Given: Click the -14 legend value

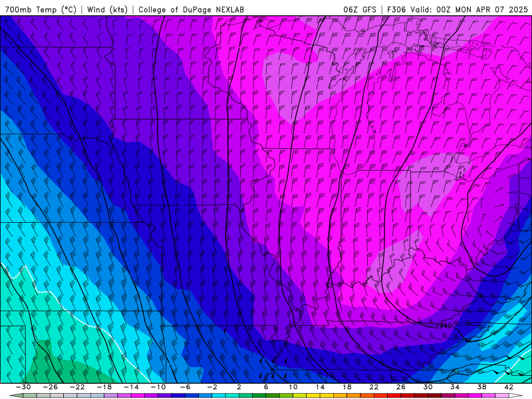Looking at the screenshot, I should [131, 387].
